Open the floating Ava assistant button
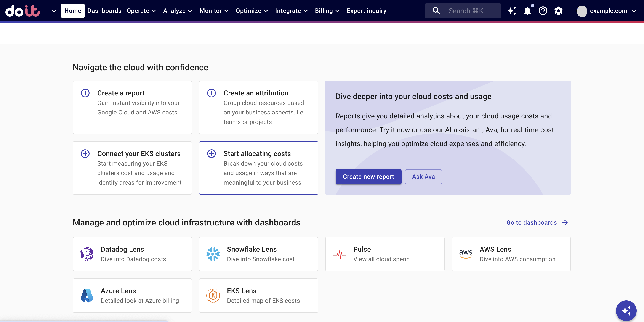This screenshot has height=322, width=644. pyautogui.click(x=626, y=310)
